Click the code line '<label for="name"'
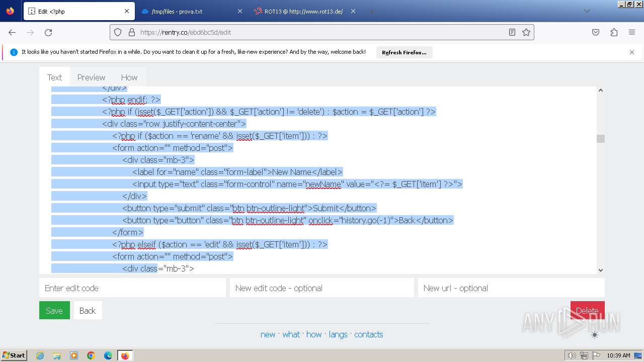 click(237, 172)
